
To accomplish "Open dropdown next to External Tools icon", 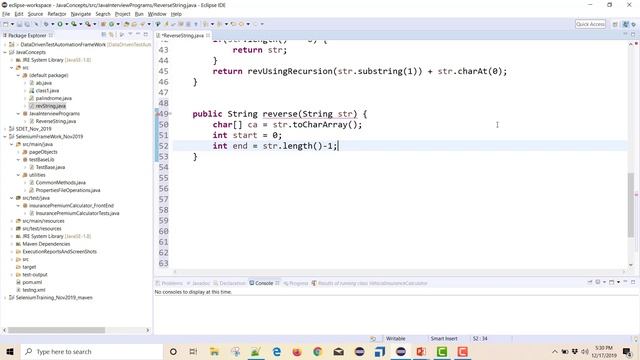I will [94, 24].
